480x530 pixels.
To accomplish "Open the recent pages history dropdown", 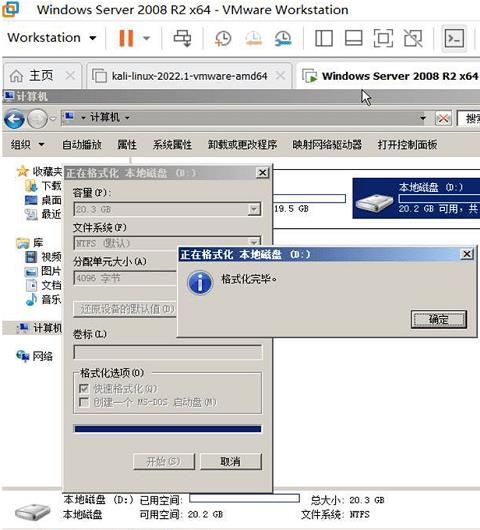I will (x=53, y=119).
